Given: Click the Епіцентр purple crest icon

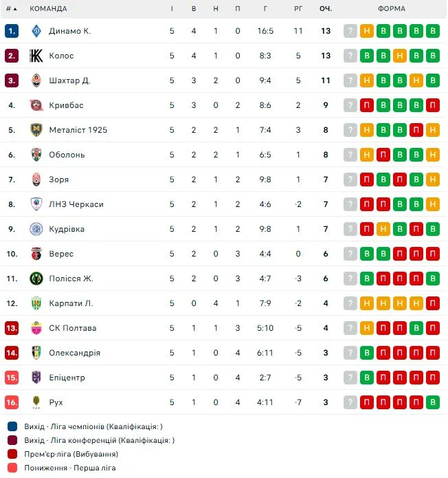Looking at the screenshot, I should tap(36, 378).
